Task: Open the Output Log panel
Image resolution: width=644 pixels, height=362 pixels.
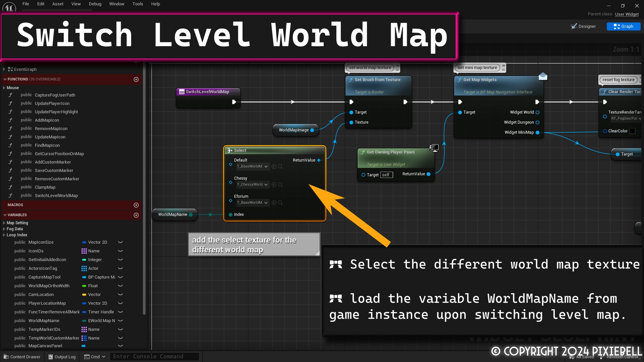Action: point(62,357)
